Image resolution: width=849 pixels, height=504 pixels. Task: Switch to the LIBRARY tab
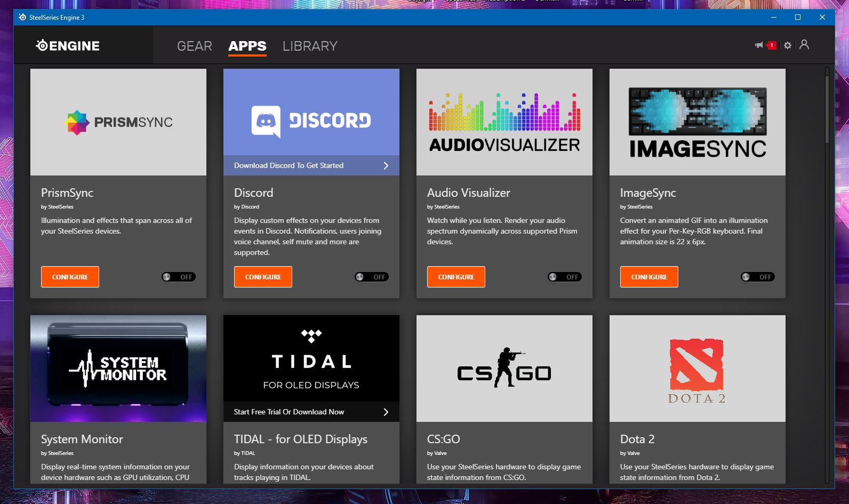[310, 46]
